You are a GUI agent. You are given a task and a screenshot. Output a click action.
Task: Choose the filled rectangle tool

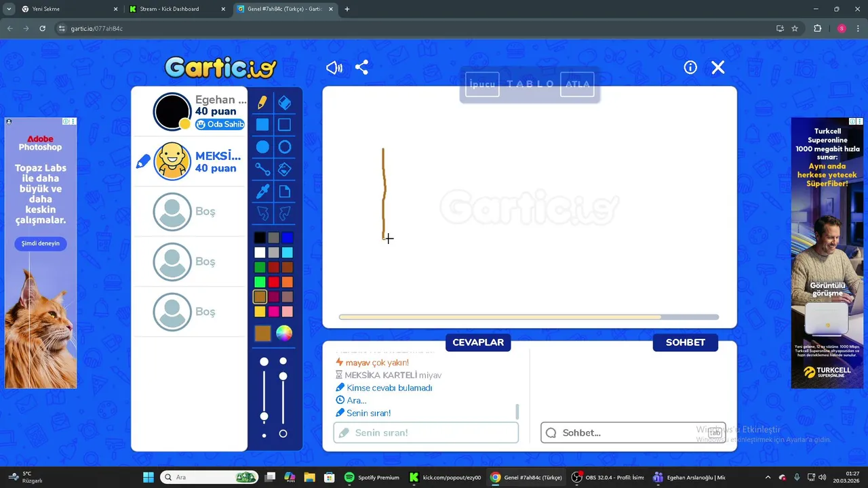point(262,125)
